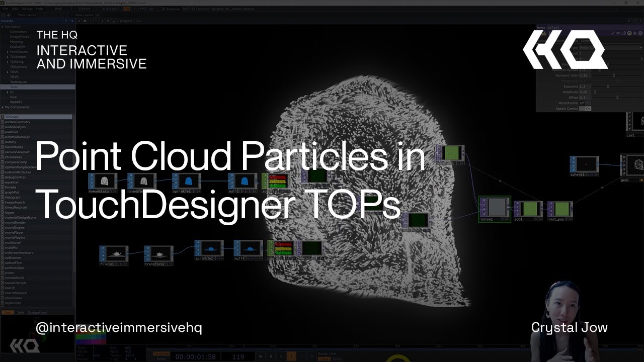Select the battery component icon
Image resolution: width=644 pixels, height=362 pixels.
(3, 142)
